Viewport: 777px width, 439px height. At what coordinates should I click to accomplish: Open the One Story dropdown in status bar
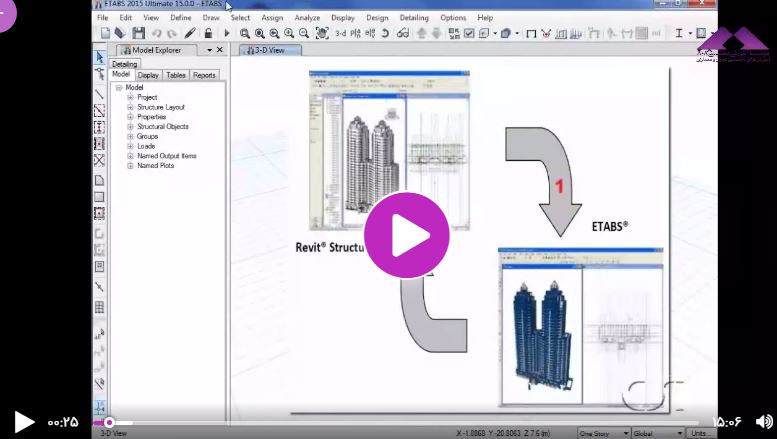pos(603,433)
